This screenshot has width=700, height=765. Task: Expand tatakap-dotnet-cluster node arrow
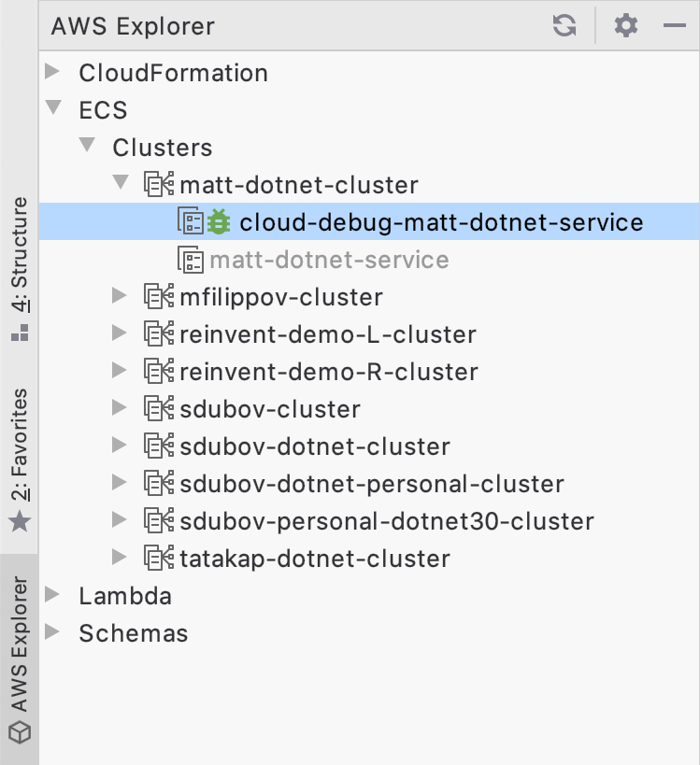(x=119, y=557)
